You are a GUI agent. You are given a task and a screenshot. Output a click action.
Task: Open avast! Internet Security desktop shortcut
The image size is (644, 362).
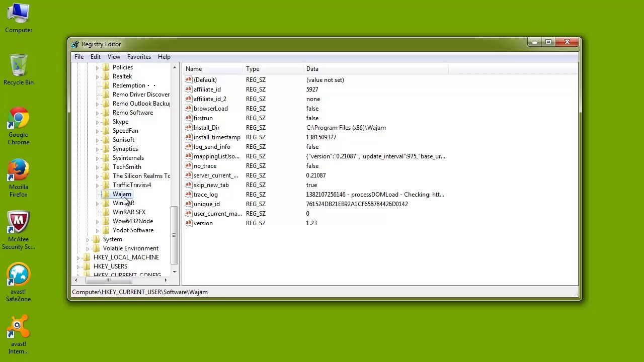18,335
